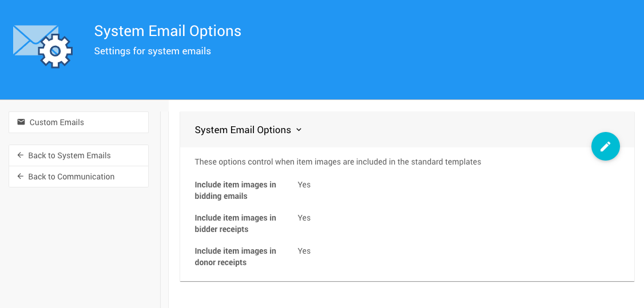Click the Yes value for bidding emails

coord(304,185)
